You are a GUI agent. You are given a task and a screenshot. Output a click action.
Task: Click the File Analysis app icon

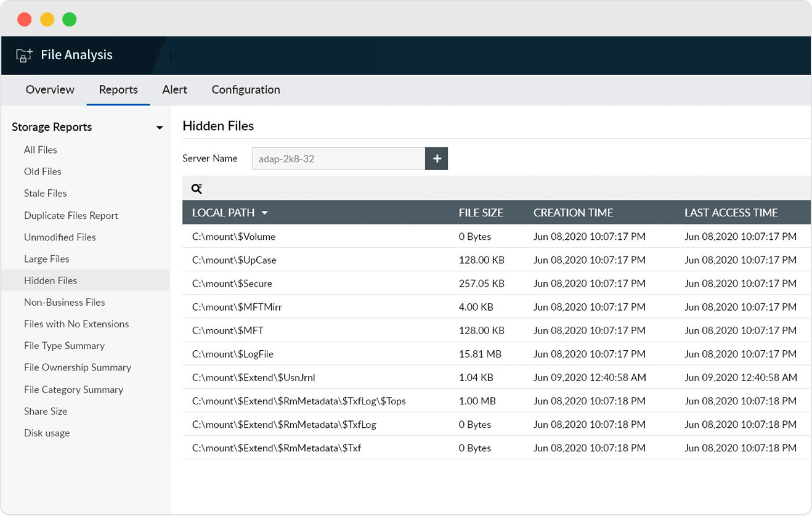click(x=23, y=55)
